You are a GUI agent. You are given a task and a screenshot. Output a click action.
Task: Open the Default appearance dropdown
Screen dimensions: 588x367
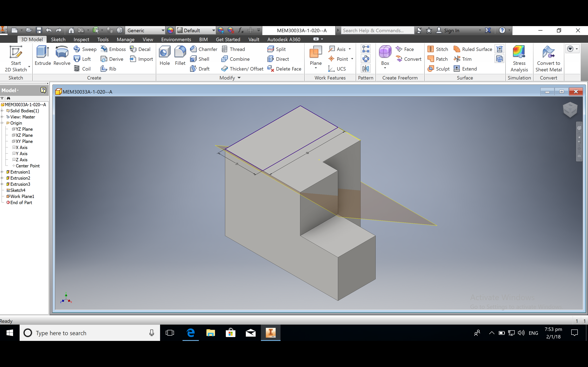coord(213,30)
